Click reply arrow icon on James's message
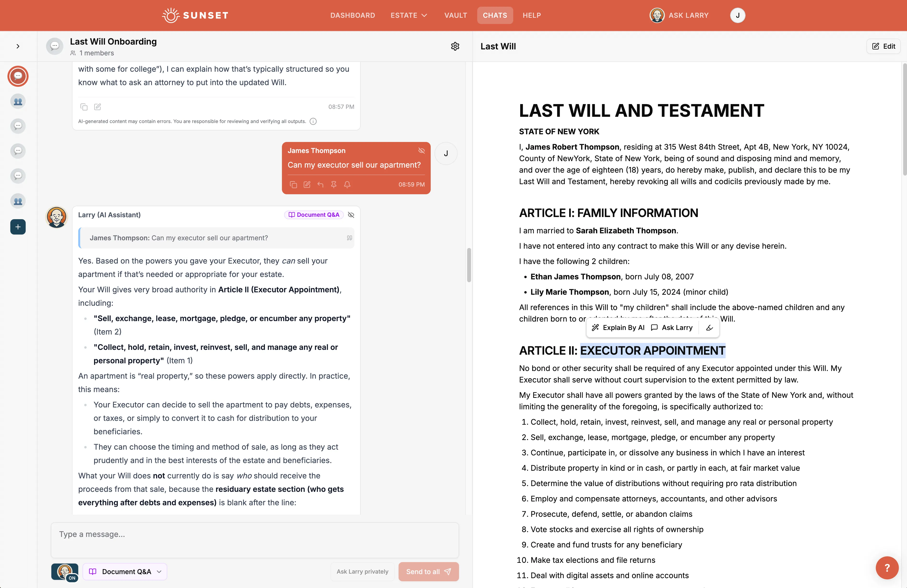Screen dimensions: 907x588 coord(320,184)
